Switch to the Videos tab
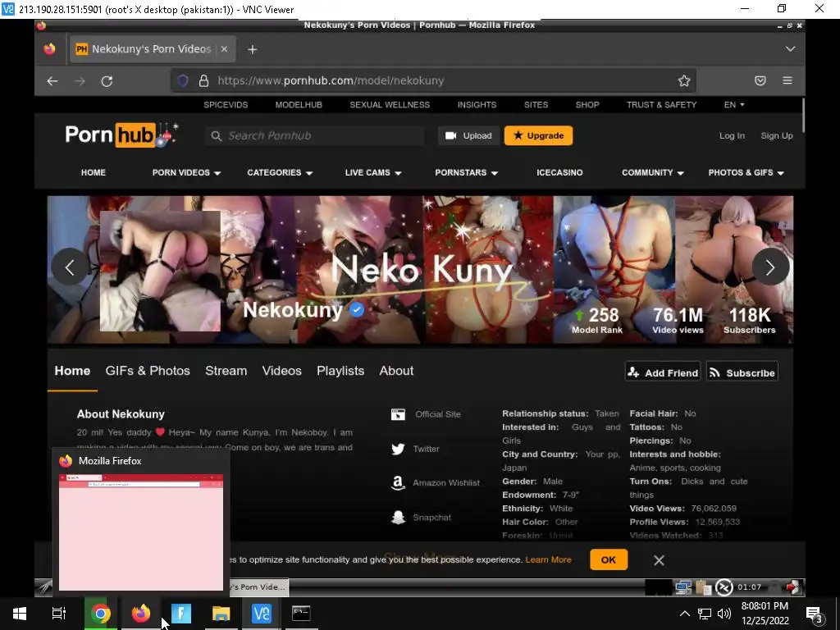840x630 pixels. point(282,371)
